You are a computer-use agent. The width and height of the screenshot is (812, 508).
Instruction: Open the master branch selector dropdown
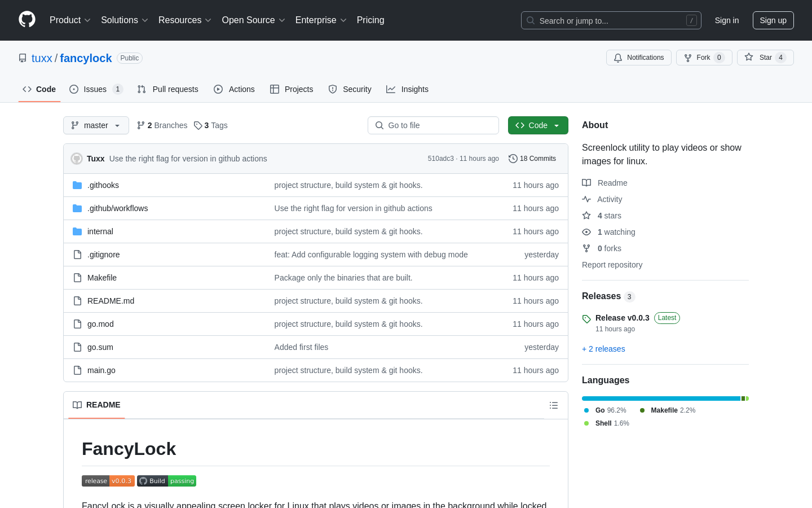coord(96,125)
